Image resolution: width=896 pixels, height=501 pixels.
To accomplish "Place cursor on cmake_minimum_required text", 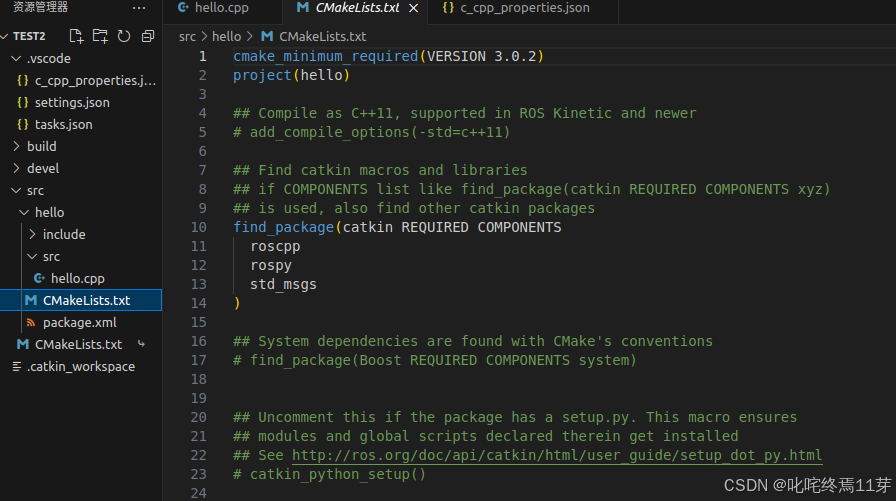I will [x=326, y=56].
